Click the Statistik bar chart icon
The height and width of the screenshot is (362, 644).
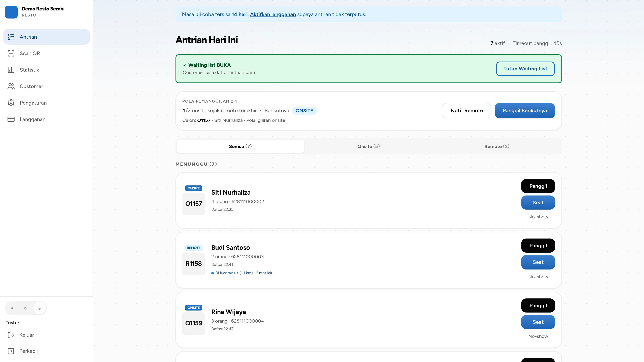tap(11, 70)
